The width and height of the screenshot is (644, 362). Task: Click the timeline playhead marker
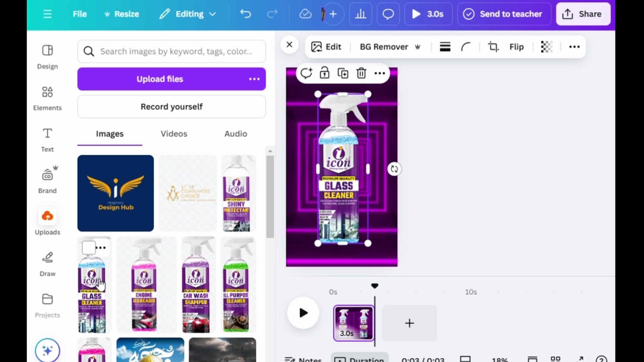(x=375, y=286)
